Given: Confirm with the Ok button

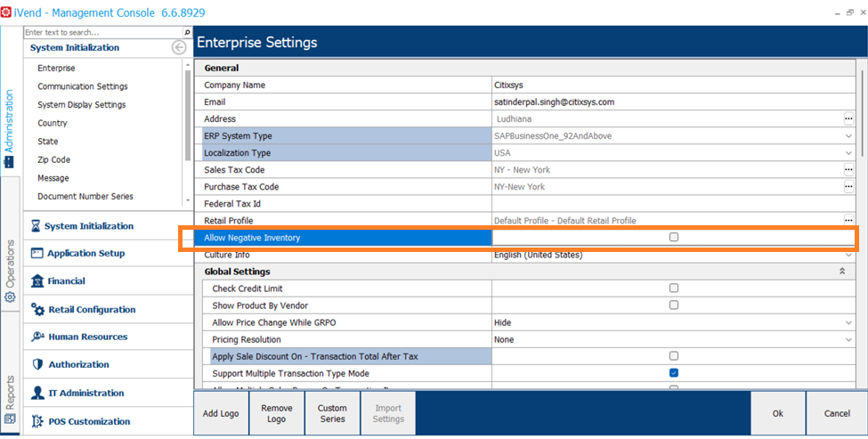Looking at the screenshot, I should pyautogui.click(x=778, y=413).
